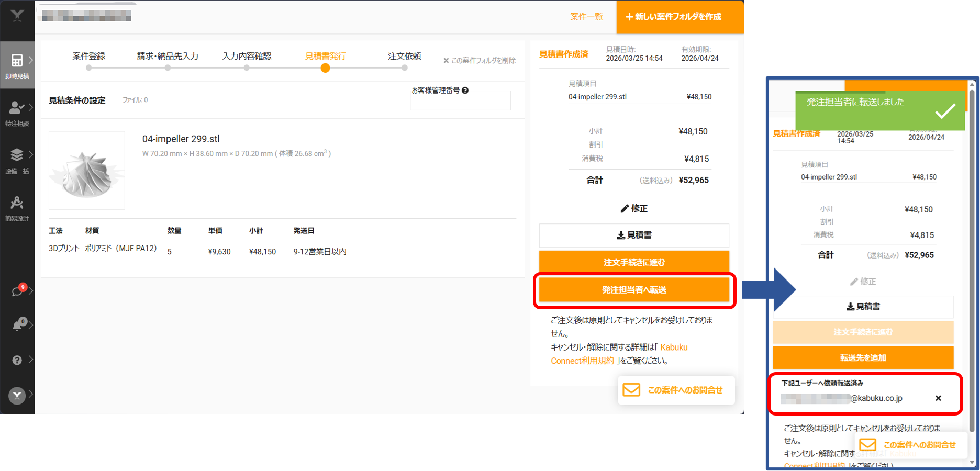This screenshot has width=980, height=471.
Task: Expand the chevron next to 特注相談
Action: [31, 107]
